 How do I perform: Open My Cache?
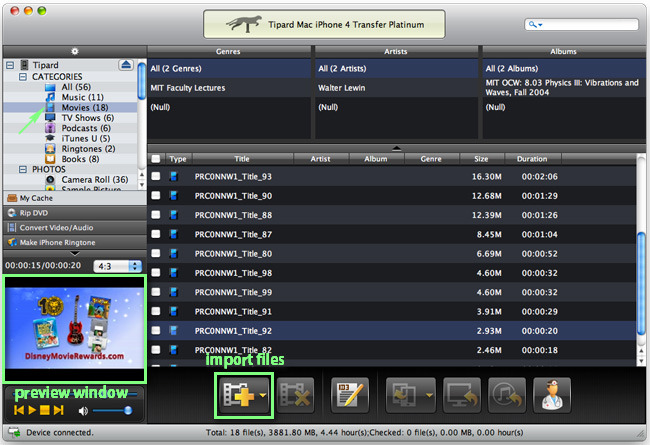click(75, 198)
